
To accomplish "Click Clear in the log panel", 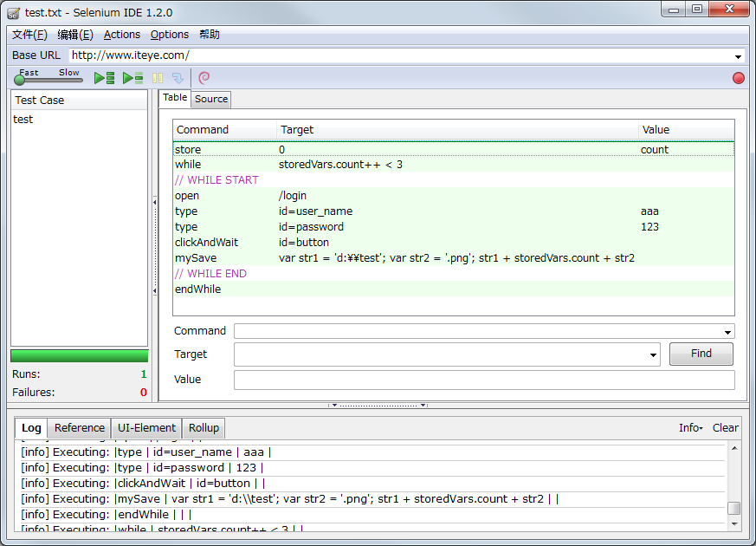I will coord(725,427).
